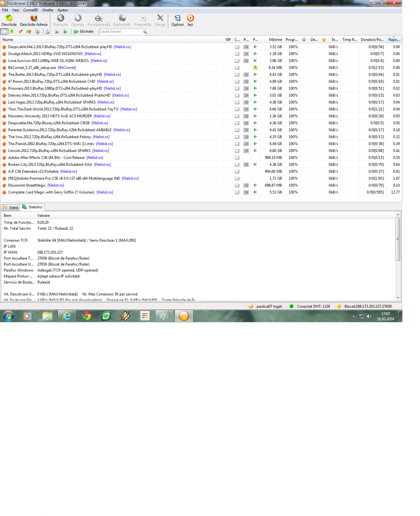The image size is (420, 516).
Task: Click the up/down arrows active filter icon
Action: coord(29,32)
